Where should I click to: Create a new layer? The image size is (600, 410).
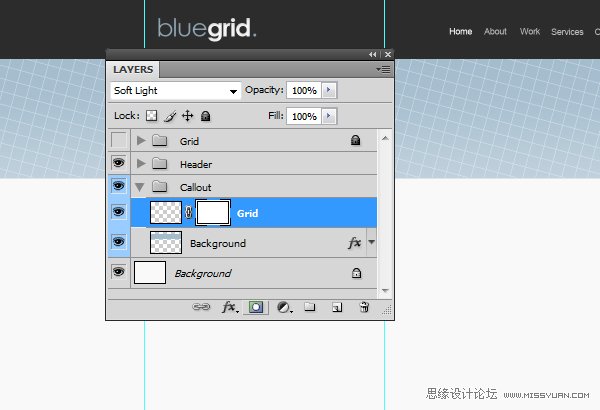pyautogui.click(x=337, y=307)
